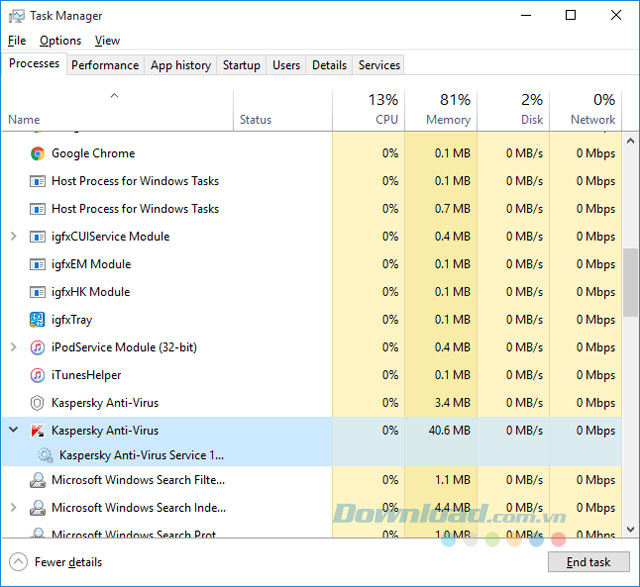Click the End task button
Viewport: 640px width, 587px height.
coord(588,562)
